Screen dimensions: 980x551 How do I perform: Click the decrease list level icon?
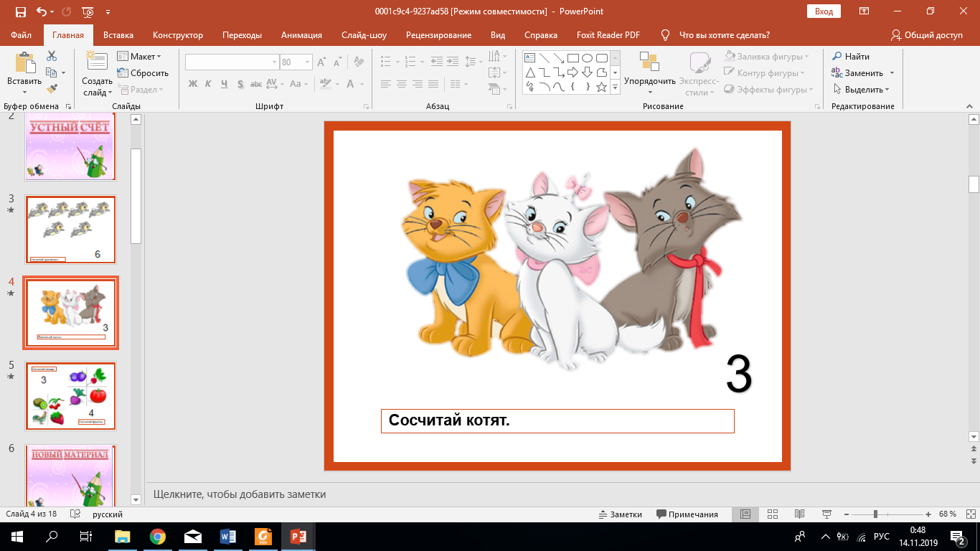[438, 62]
